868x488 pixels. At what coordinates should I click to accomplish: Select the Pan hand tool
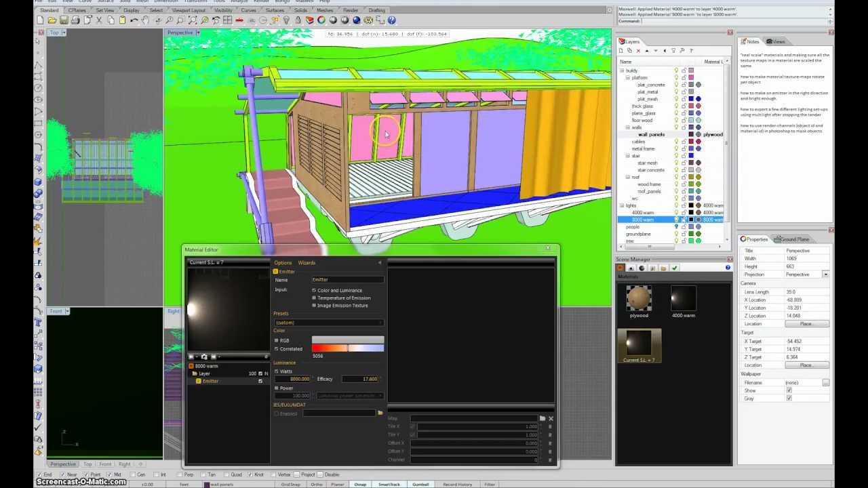[x=145, y=20]
